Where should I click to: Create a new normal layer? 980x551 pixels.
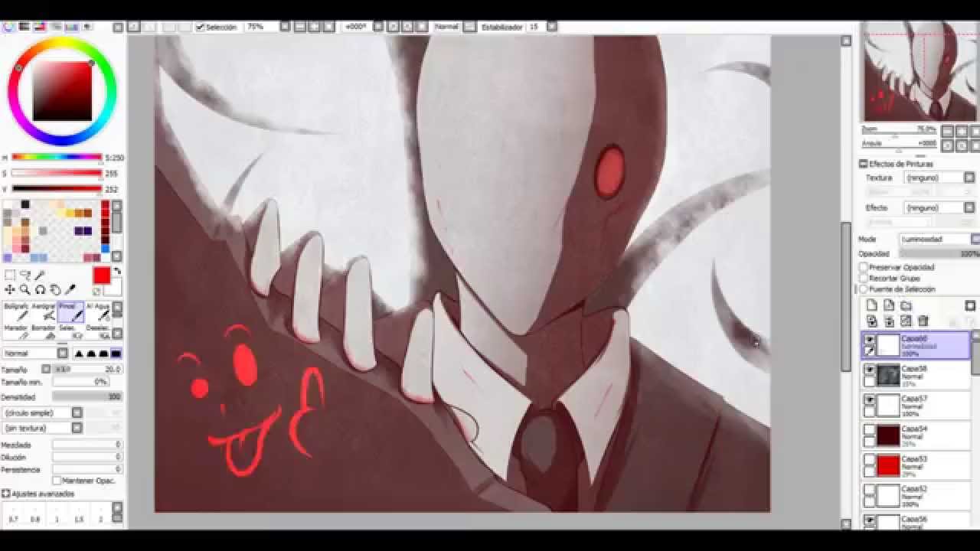click(x=872, y=306)
